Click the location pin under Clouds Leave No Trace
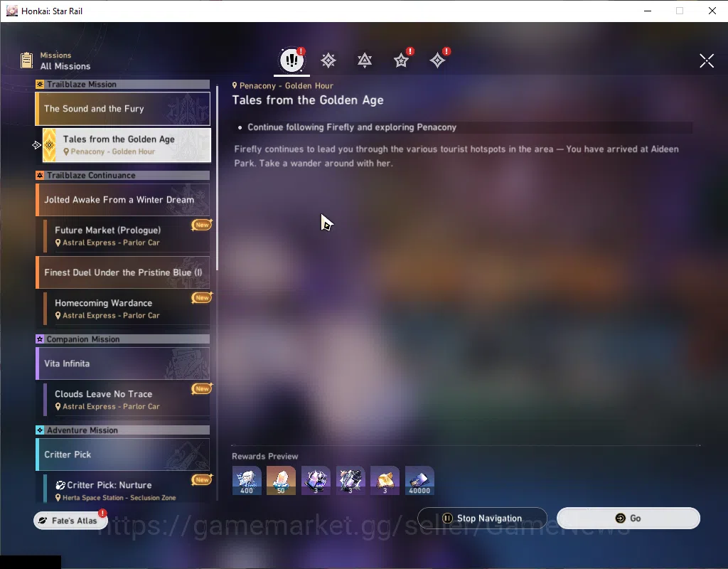This screenshot has width=728, height=569. click(58, 406)
